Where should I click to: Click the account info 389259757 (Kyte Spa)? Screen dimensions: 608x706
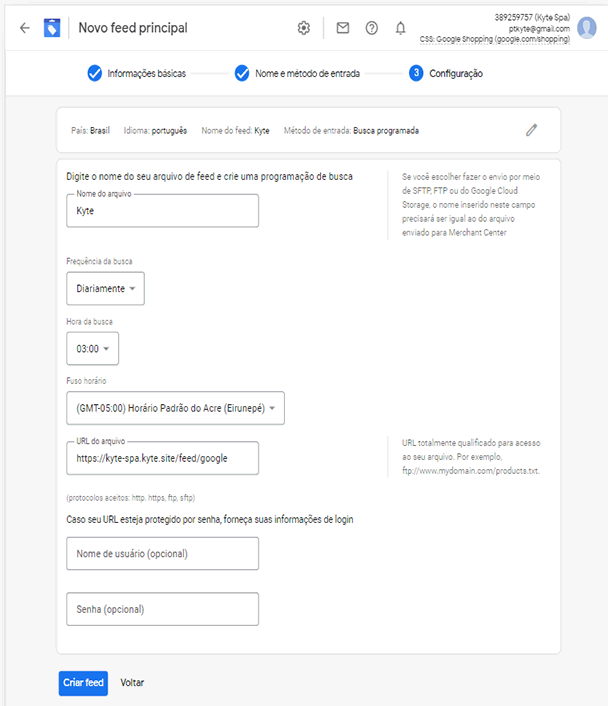coord(532,18)
